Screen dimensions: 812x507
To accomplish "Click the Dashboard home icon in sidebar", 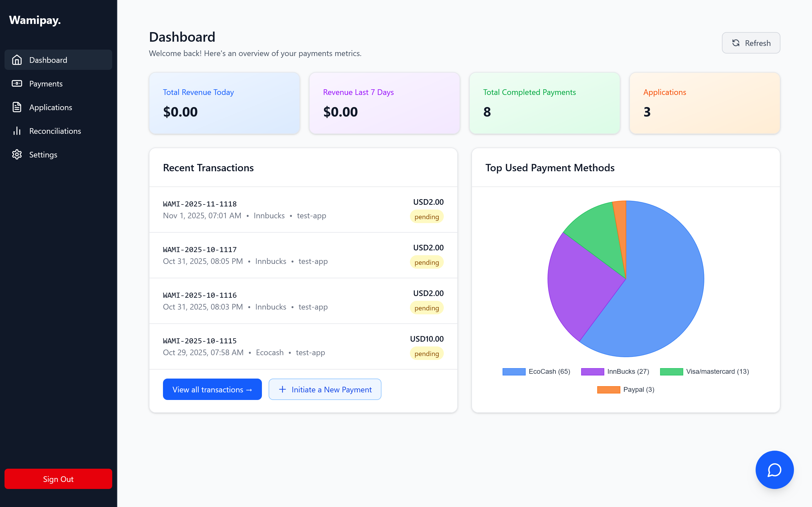I will tap(17, 60).
